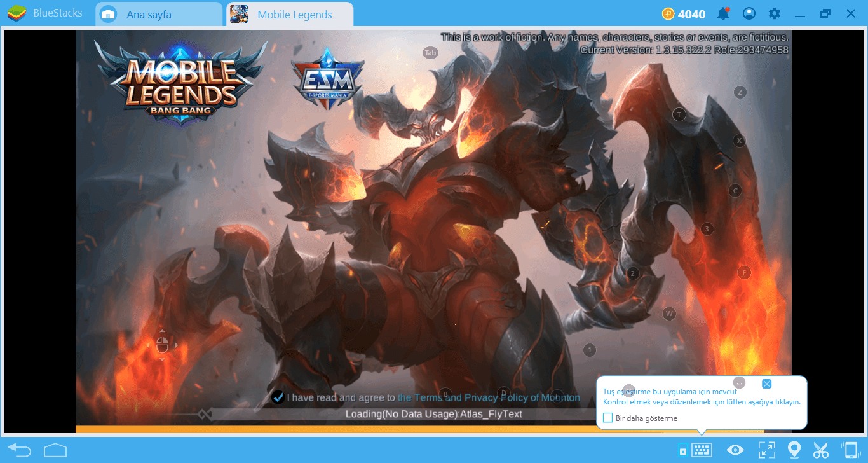
Task: Toggle the agree to Terms checkbox
Action: 278,397
